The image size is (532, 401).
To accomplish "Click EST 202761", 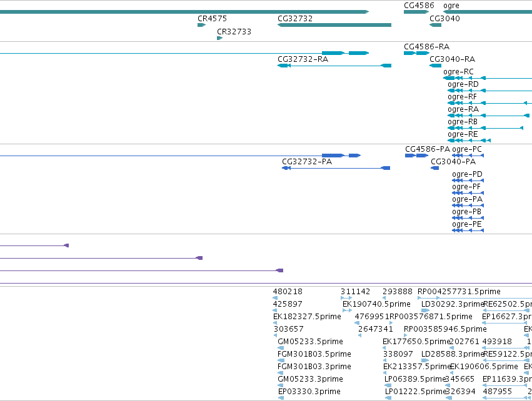I will click(x=464, y=342).
